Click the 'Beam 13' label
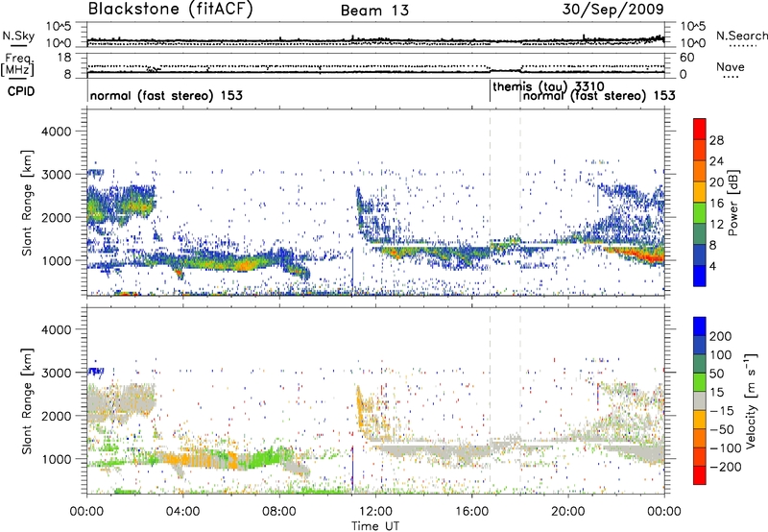 coord(374,11)
